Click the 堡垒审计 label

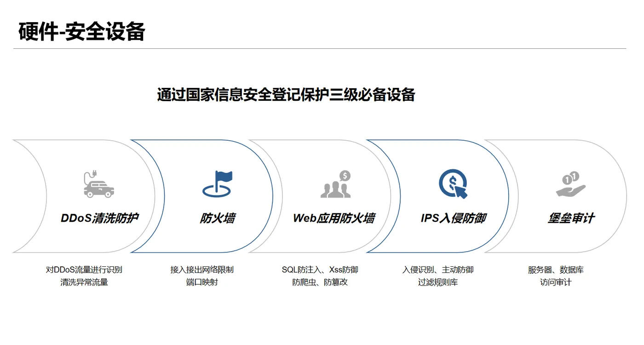click(571, 218)
